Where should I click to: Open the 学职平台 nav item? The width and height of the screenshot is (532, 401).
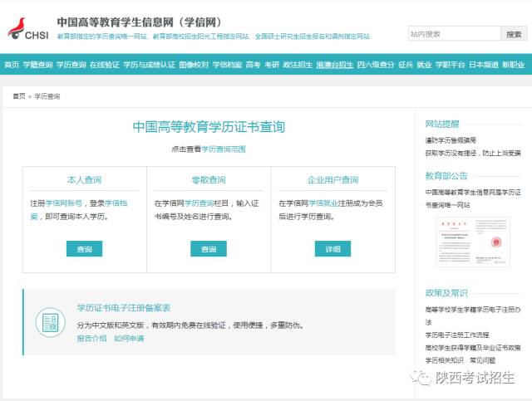(451, 65)
